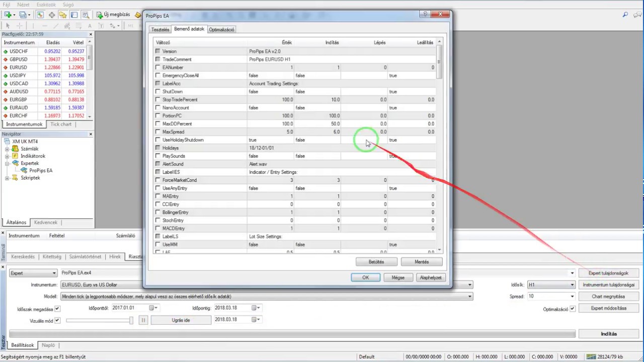Toggle the Időszak megadása checkbox
Image resolution: width=644 pixels, height=362 pixels.
(x=57, y=309)
